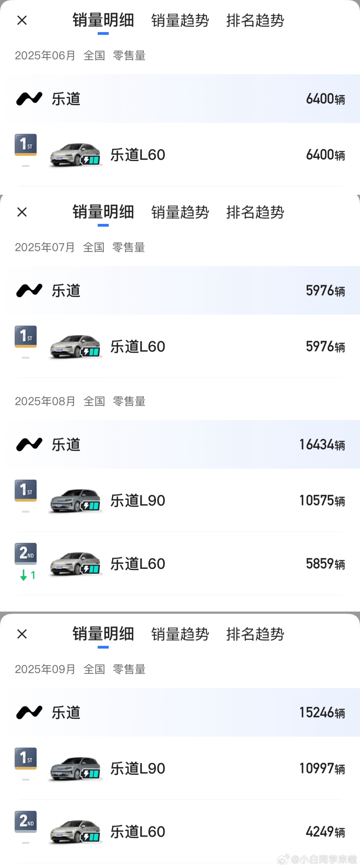The image size is (360, 868).
Task: Open the 全国 region filter for 2025年08月
Action: tap(94, 401)
